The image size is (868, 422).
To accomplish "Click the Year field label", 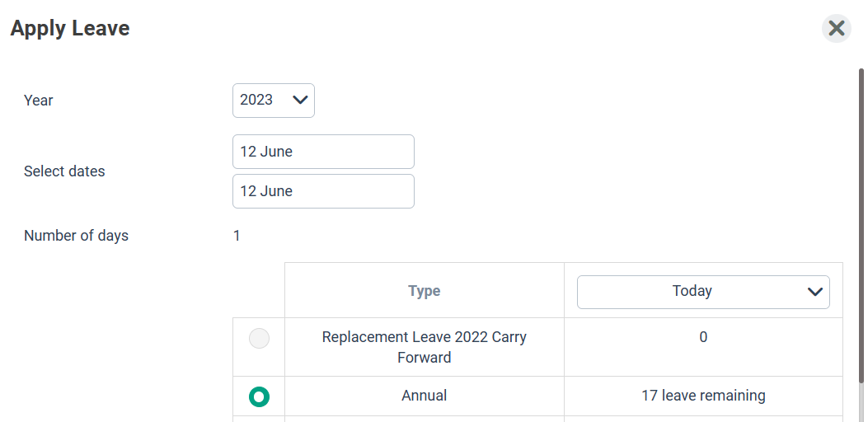I will [38, 101].
